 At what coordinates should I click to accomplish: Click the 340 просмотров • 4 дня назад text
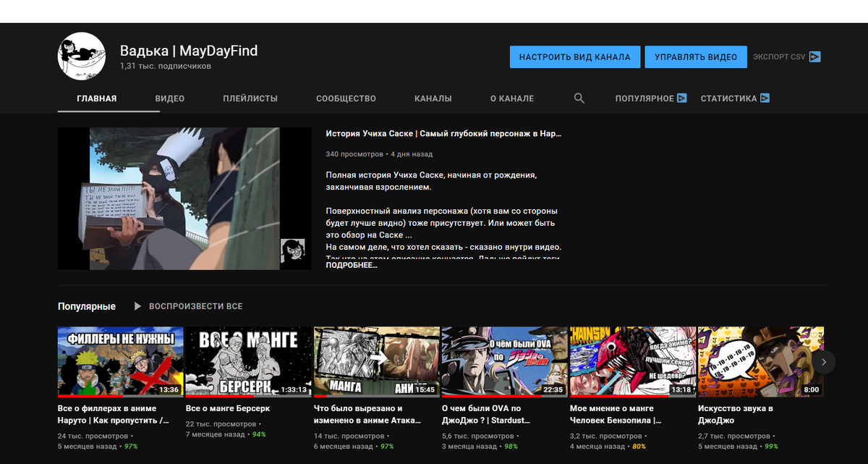pos(379,154)
